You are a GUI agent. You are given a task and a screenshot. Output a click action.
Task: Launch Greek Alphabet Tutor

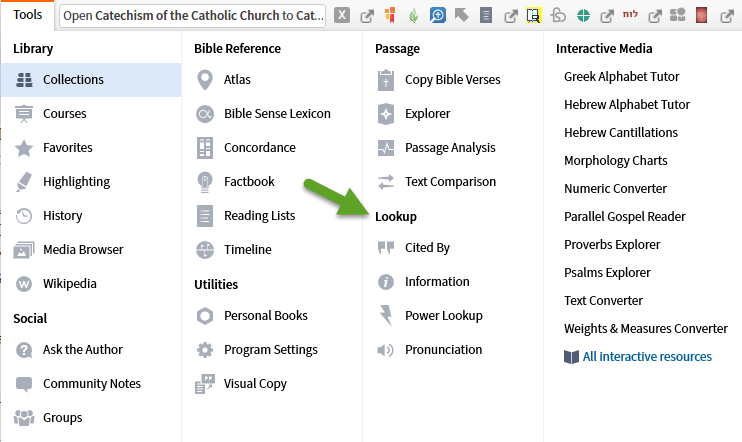pos(621,77)
